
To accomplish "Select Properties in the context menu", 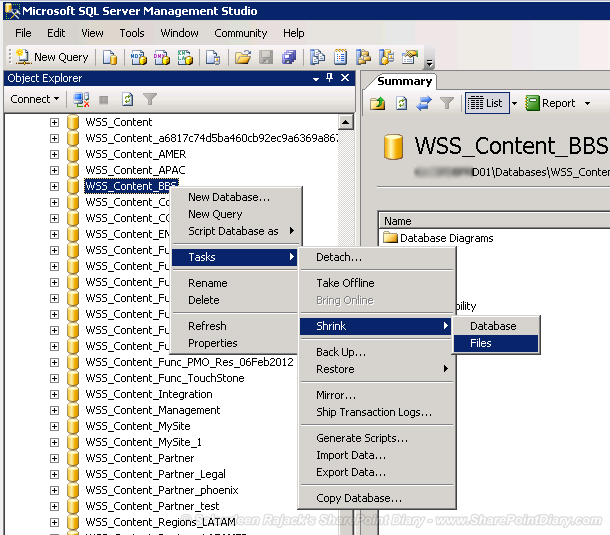I will click(234, 343).
